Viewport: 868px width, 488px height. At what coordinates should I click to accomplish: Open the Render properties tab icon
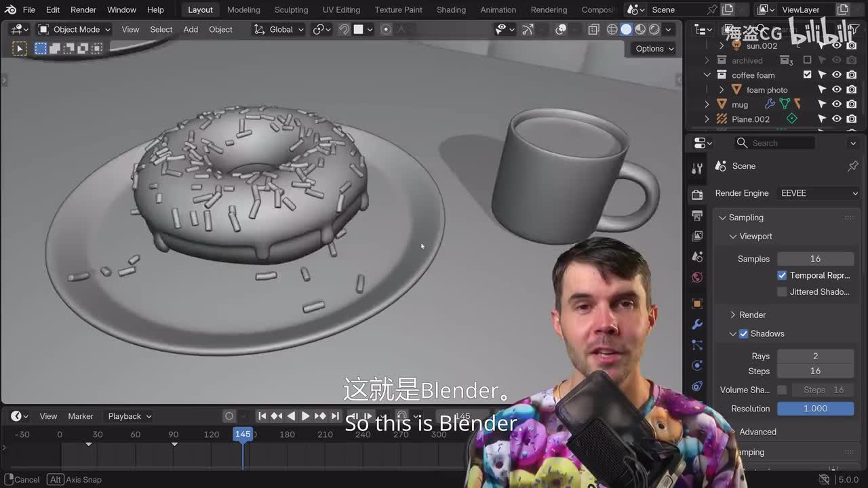(x=697, y=195)
